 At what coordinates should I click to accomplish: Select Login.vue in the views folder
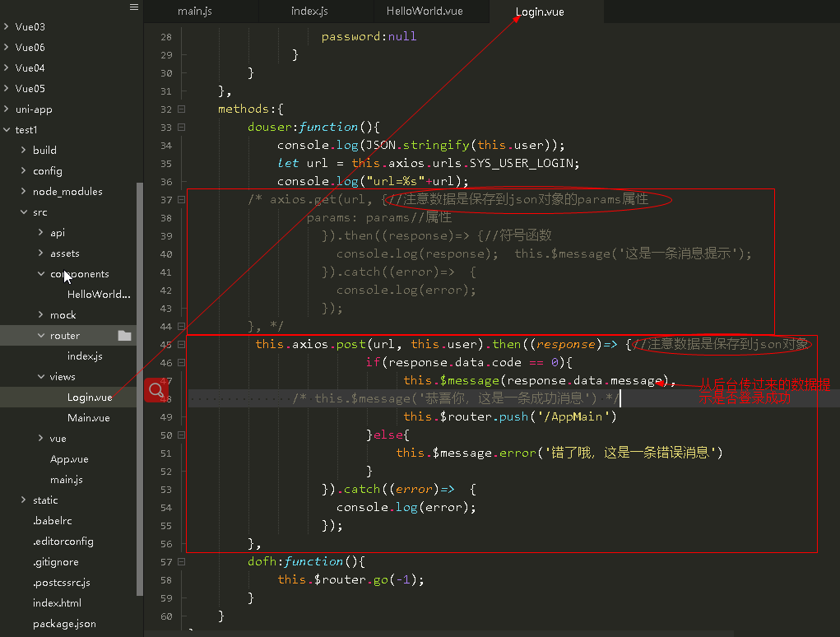[90, 397]
